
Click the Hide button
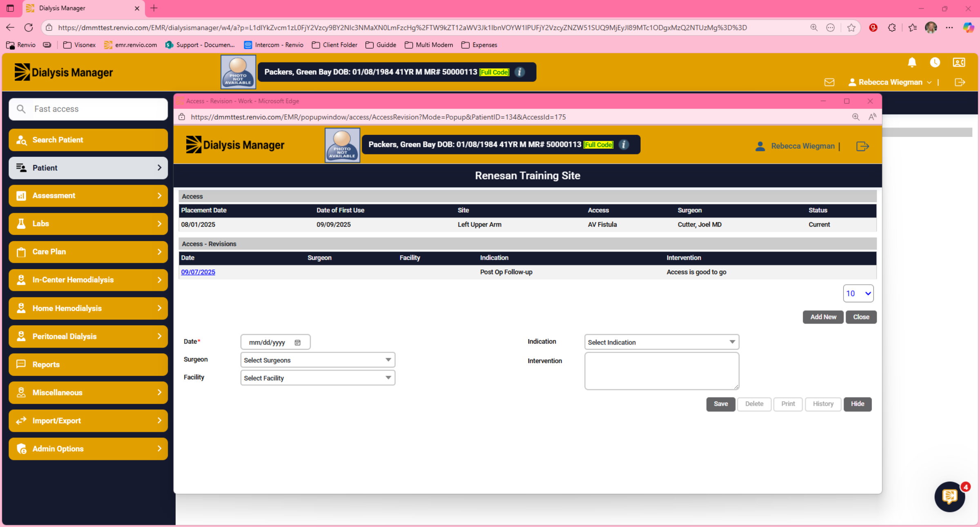[857, 404]
